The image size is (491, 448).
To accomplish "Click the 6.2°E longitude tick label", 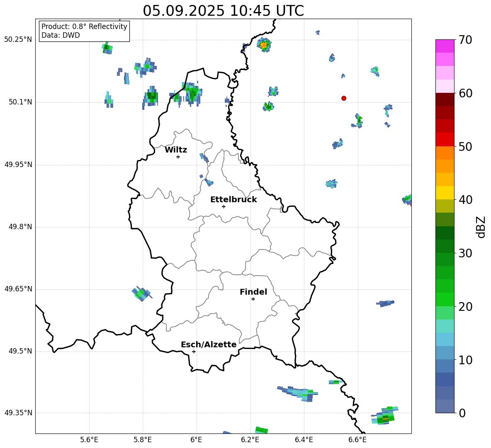I will (250, 440).
